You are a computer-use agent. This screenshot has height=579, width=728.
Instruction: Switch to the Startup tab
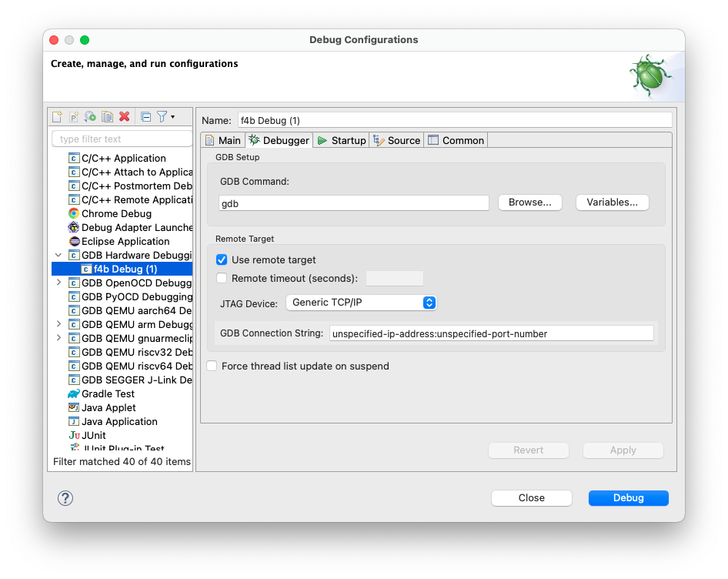click(341, 140)
